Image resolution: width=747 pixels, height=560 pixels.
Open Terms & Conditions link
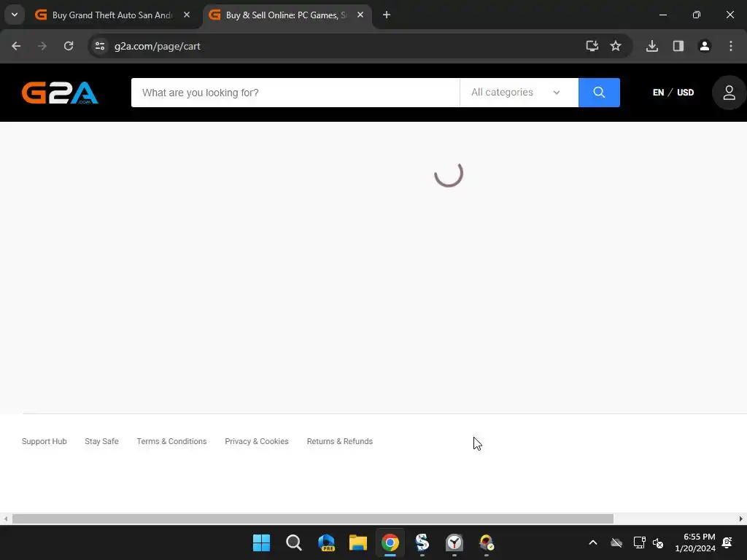[171, 441]
